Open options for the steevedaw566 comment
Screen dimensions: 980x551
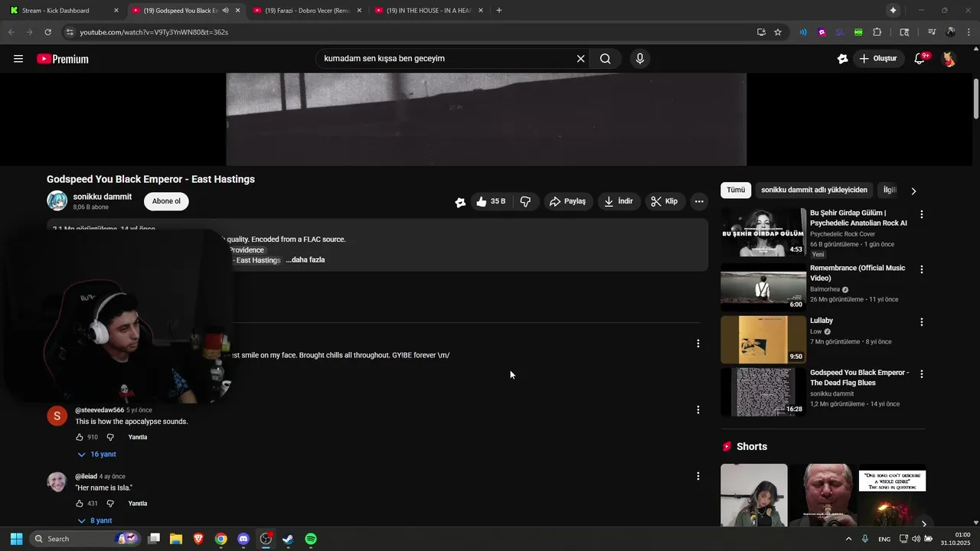(697, 410)
